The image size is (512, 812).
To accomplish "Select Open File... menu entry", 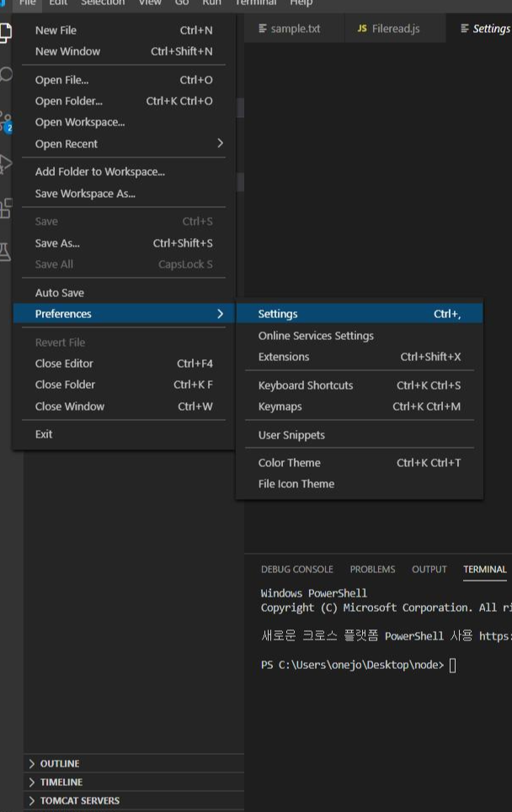I will pyautogui.click(x=123, y=80).
